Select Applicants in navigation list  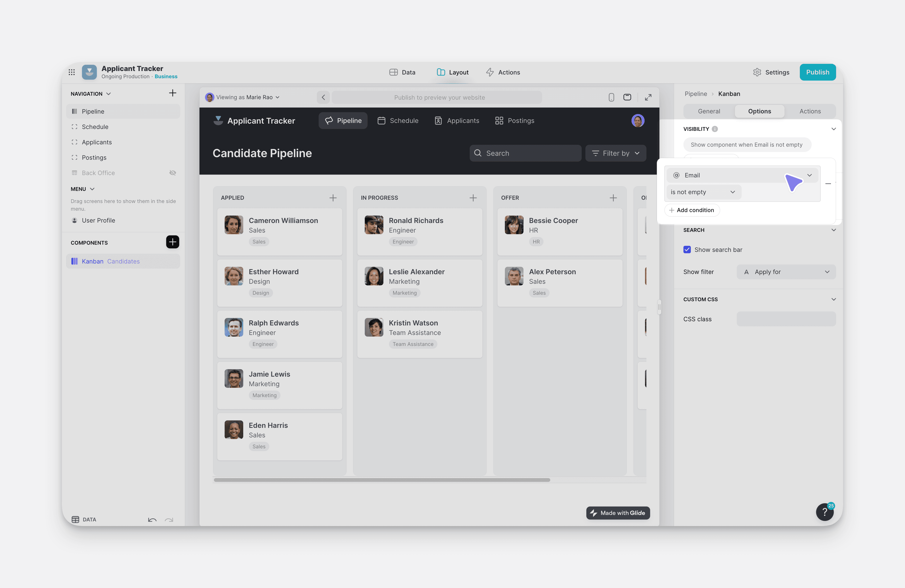123,142
